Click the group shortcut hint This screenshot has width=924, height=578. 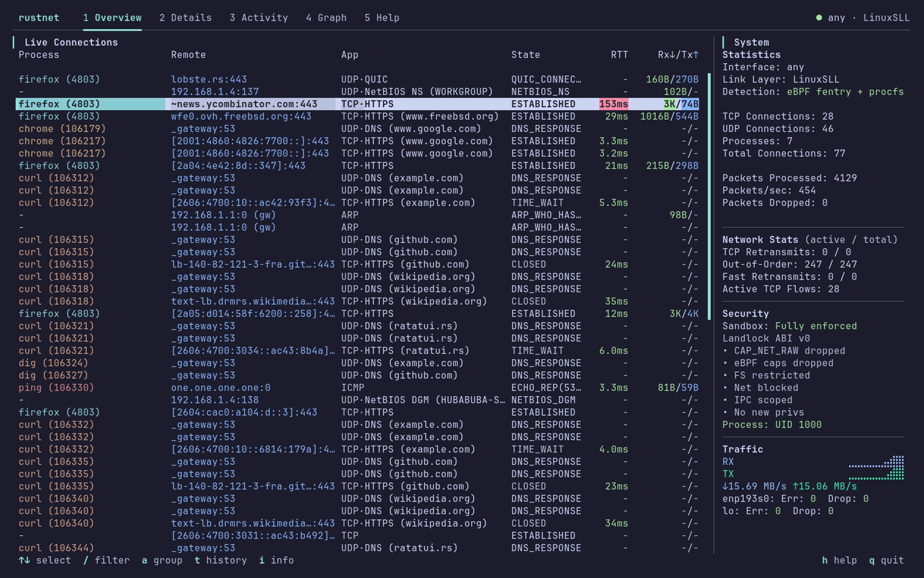tap(162, 560)
